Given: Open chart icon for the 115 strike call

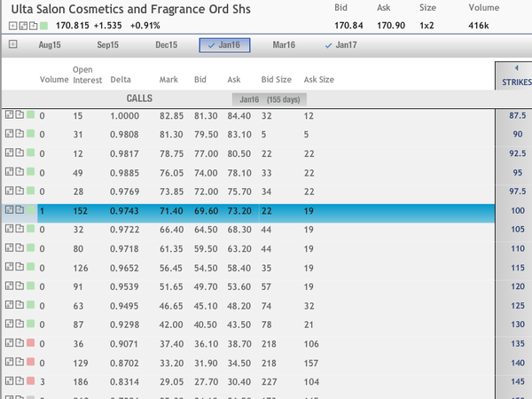Looking at the screenshot, I should [x=9, y=267].
